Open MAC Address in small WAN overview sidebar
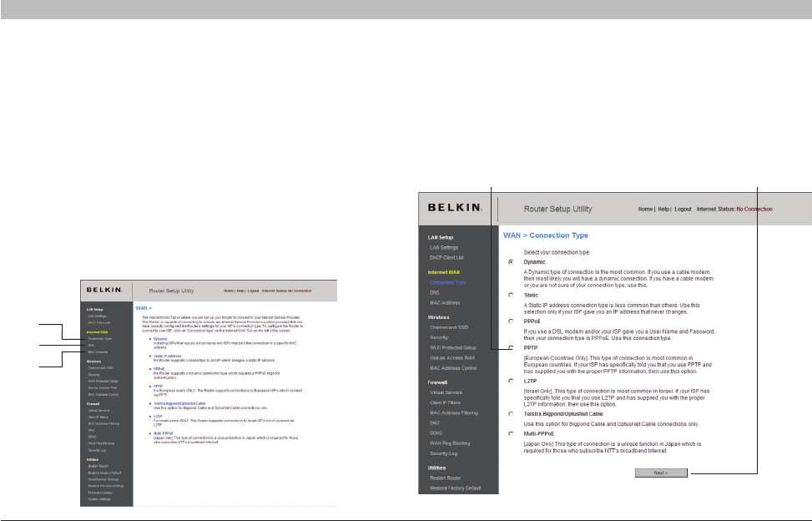The image size is (812, 521). click(x=98, y=352)
